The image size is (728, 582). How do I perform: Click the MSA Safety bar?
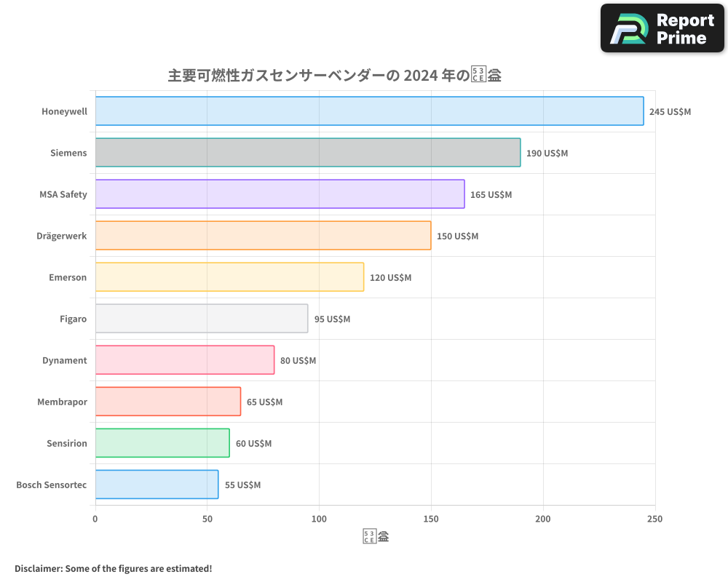click(x=277, y=194)
